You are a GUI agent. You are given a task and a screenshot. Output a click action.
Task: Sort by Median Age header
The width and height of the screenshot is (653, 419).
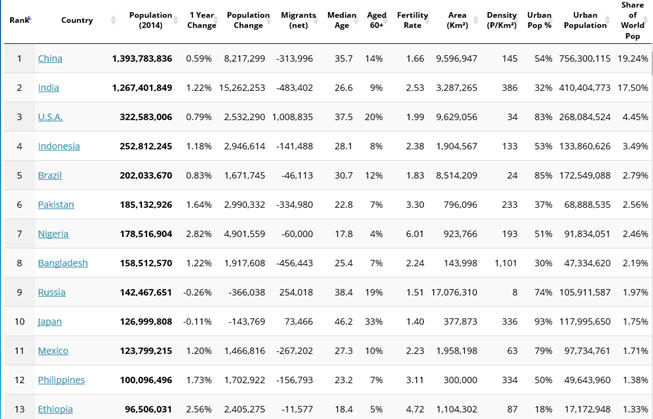341,20
